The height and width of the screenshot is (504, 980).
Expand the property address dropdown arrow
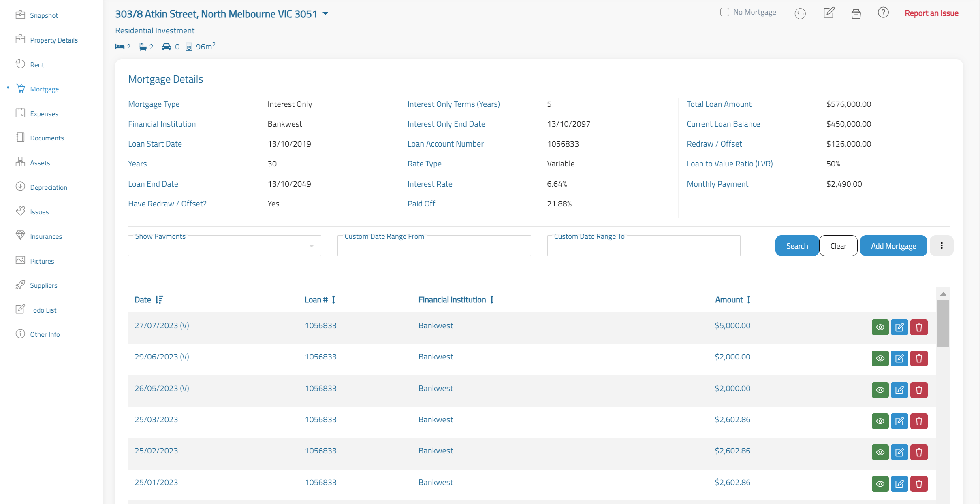[325, 14]
